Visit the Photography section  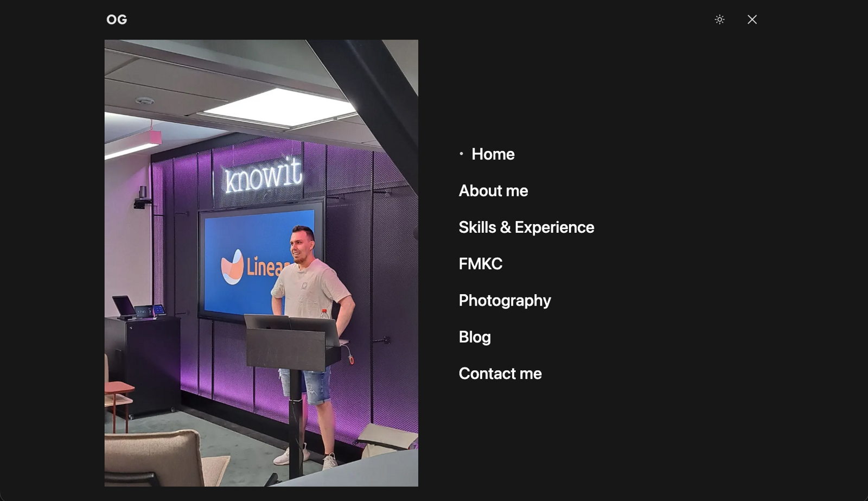(x=505, y=300)
